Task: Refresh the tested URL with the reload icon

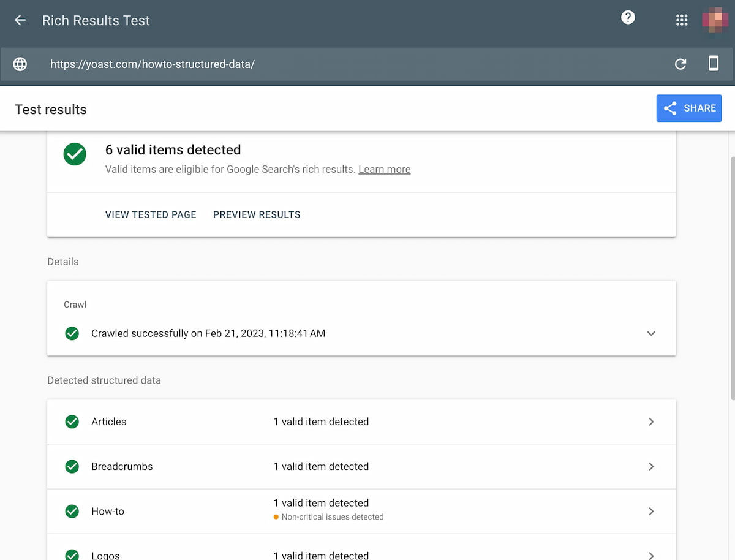Action: (680, 64)
